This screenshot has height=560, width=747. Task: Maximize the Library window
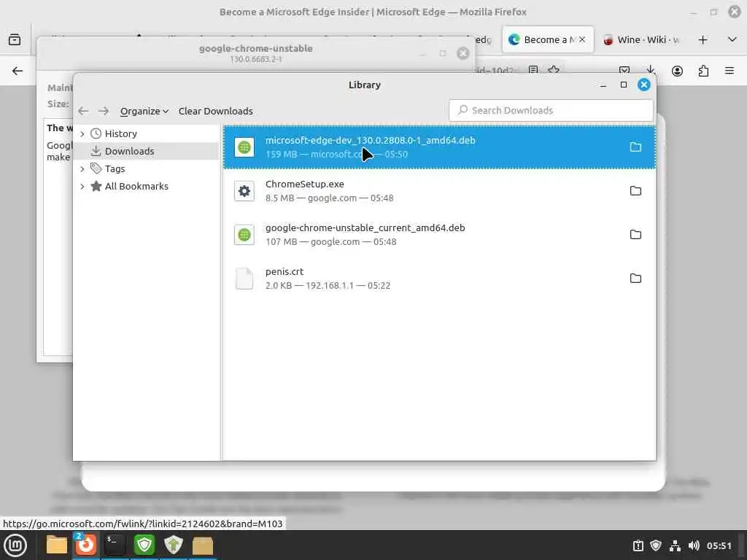[x=623, y=85]
